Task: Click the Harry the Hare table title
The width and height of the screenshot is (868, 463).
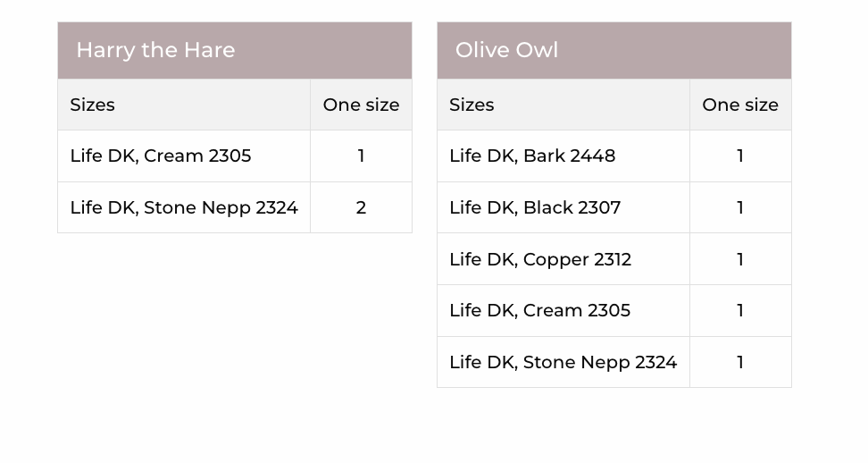Action: pyautogui.click(x=155, y=50)
